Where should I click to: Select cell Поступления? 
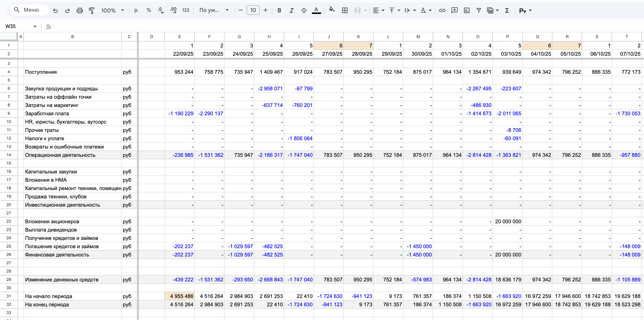(x=73, y=72)
